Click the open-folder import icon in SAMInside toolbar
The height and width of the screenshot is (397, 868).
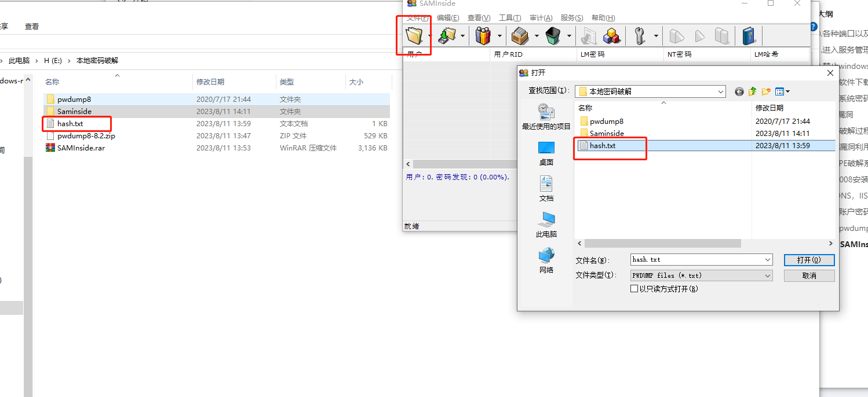[414, 36]
